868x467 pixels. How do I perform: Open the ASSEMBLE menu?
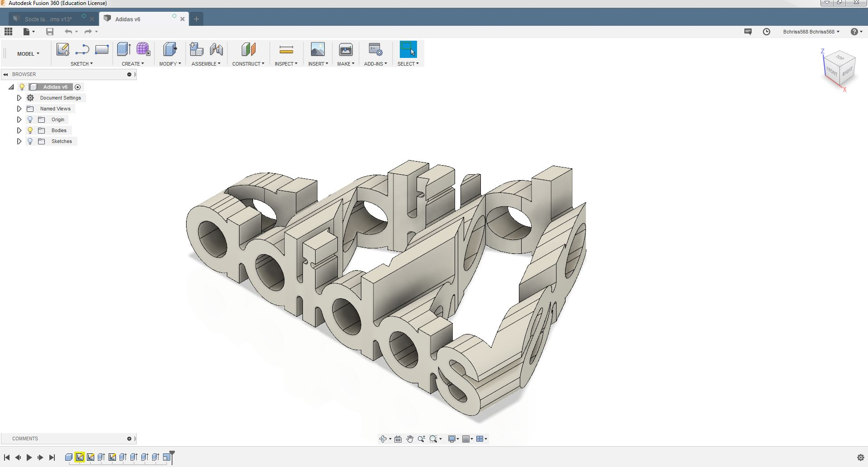[206, 64]
